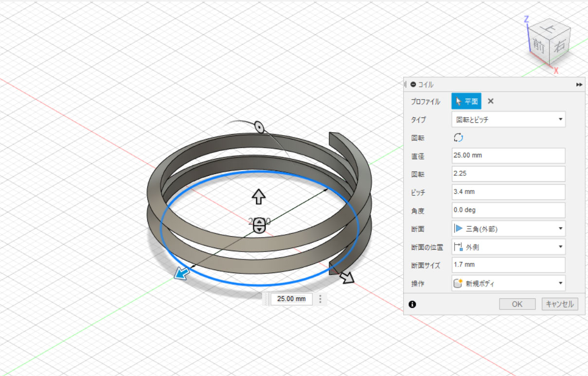Click the info icon at dialog bottom
The image size is (588, 376).
coord(412,305)
